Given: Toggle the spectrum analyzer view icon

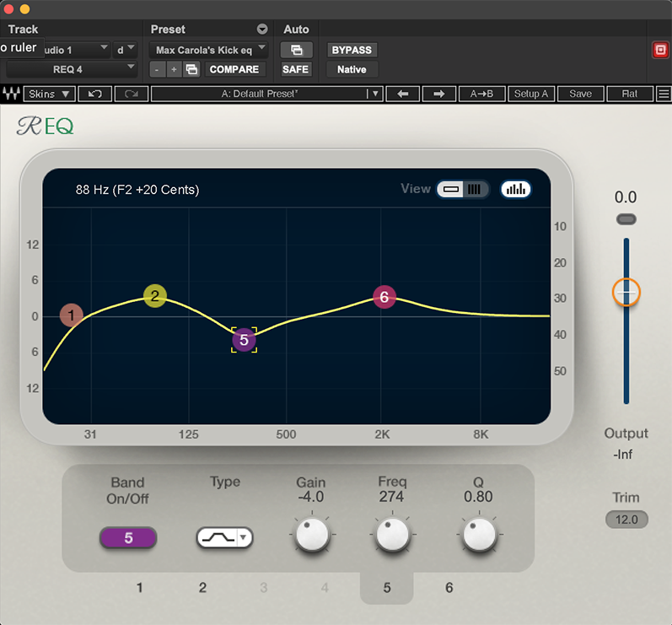Looking at the screenshot, I should tap(515, 189).
